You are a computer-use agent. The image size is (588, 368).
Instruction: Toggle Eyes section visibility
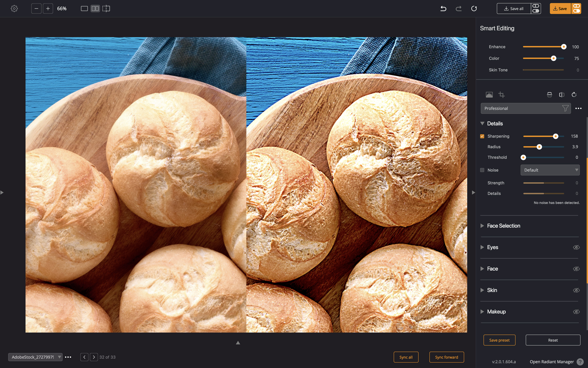[576, 247]
